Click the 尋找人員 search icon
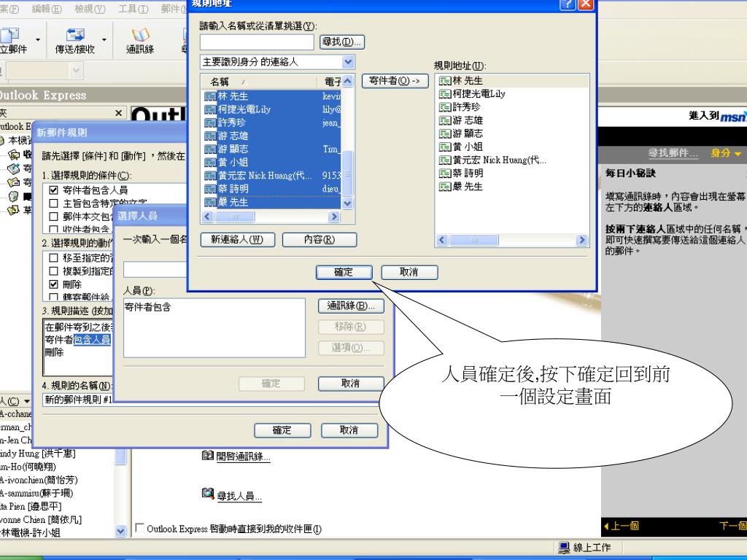 (208, 494)
